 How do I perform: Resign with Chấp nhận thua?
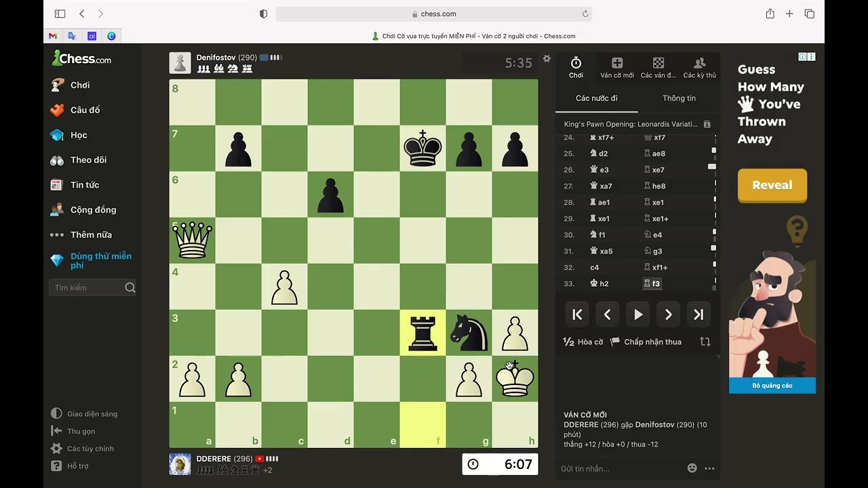(x=646, y=342)
